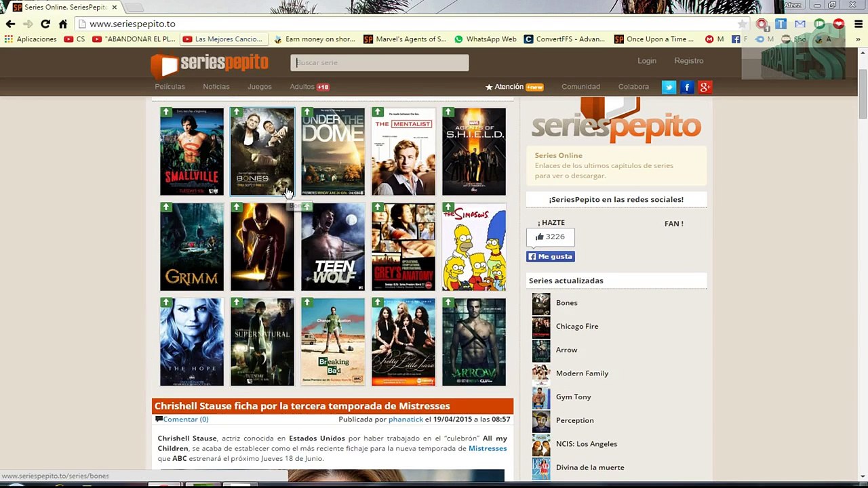
Task: Open Marvel's Agents of S... bookmark
Action: point(406,39)
